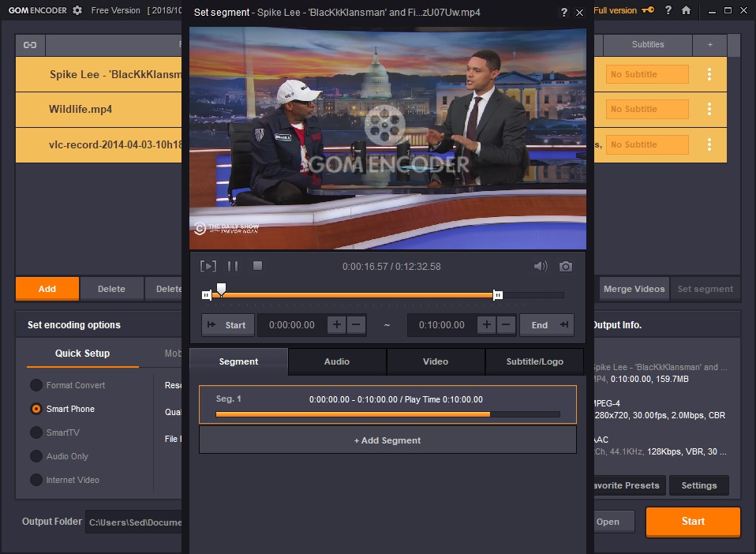Image resolution: width=756 pixels, height=554 pixels.
Task: Click Merge Videos button
Action: point(634,289)
